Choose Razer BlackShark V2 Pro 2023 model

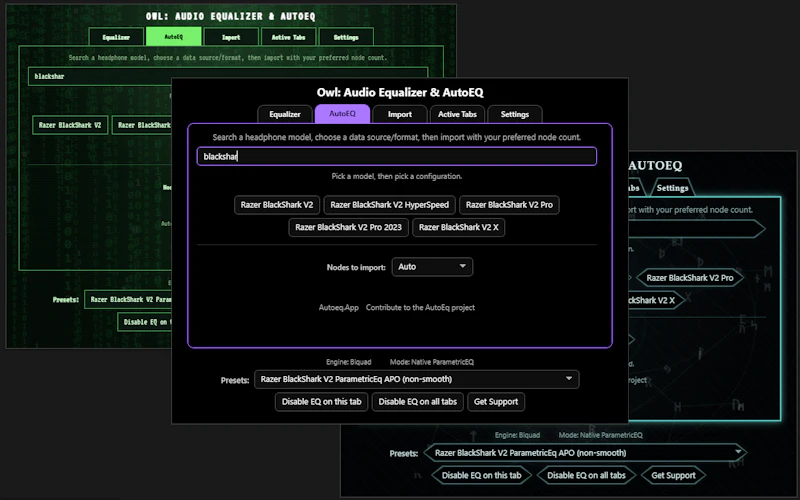pyautogui.click(x=348, y=227)
